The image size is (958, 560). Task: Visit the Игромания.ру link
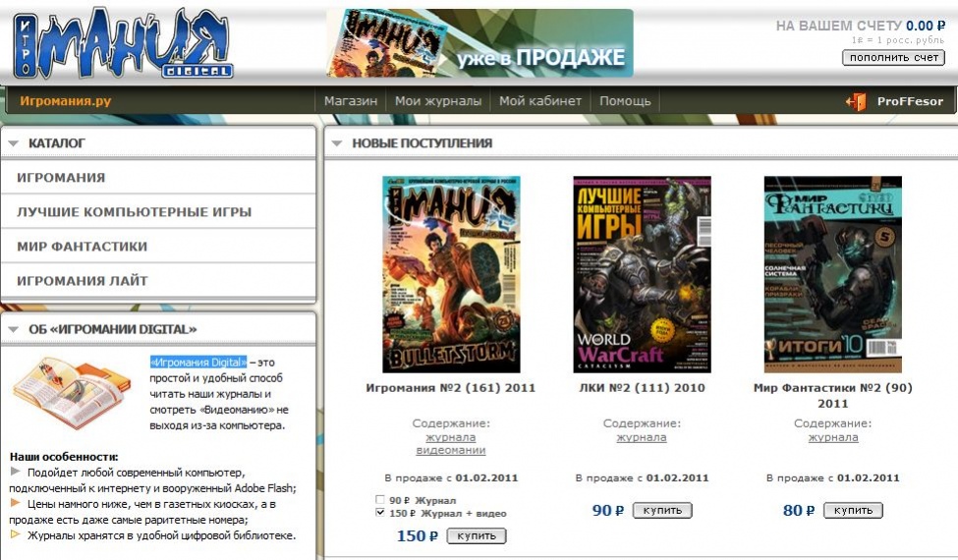pyautogui.click(x=66, y=101)
